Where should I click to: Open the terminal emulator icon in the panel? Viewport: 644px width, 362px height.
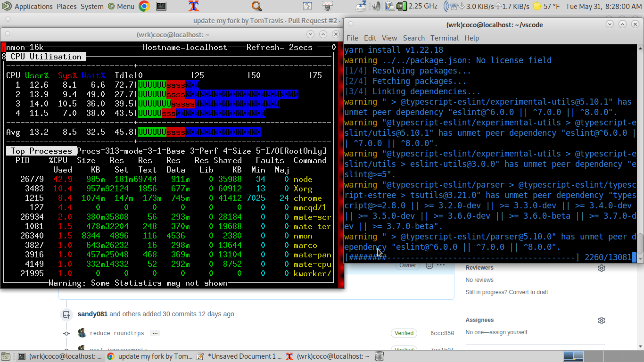coord(161,6)
